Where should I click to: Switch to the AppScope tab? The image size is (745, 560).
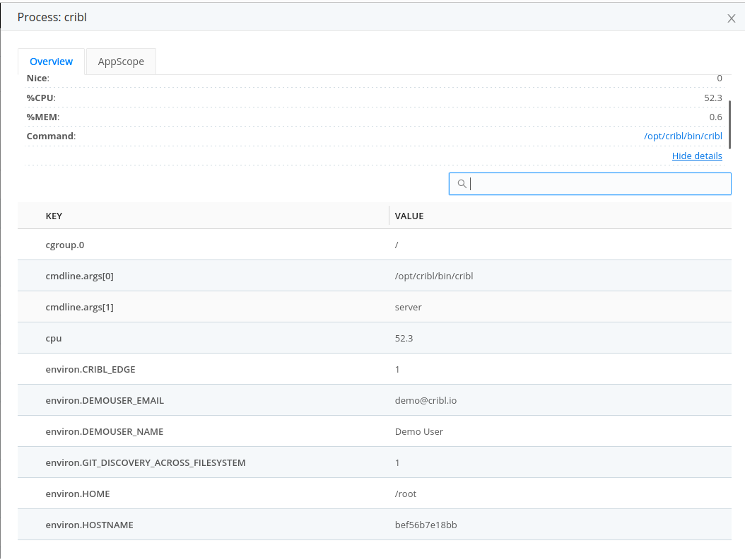(x=120, y=62)
